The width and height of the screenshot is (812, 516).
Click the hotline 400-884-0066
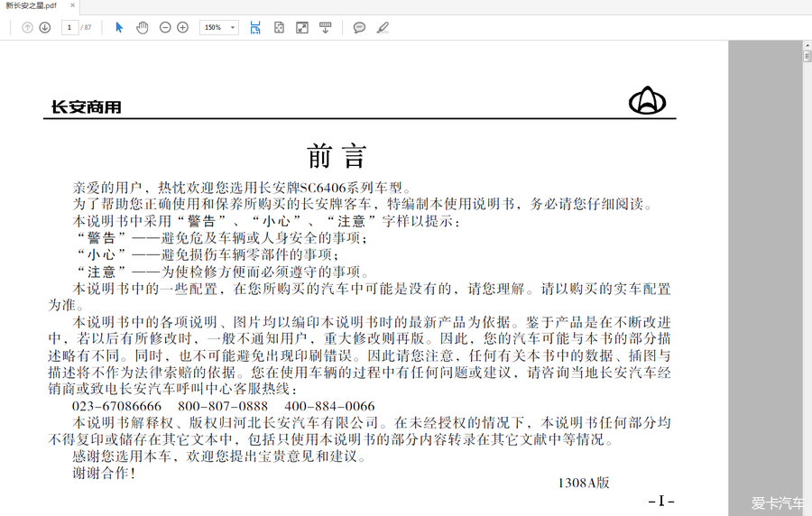329,406
